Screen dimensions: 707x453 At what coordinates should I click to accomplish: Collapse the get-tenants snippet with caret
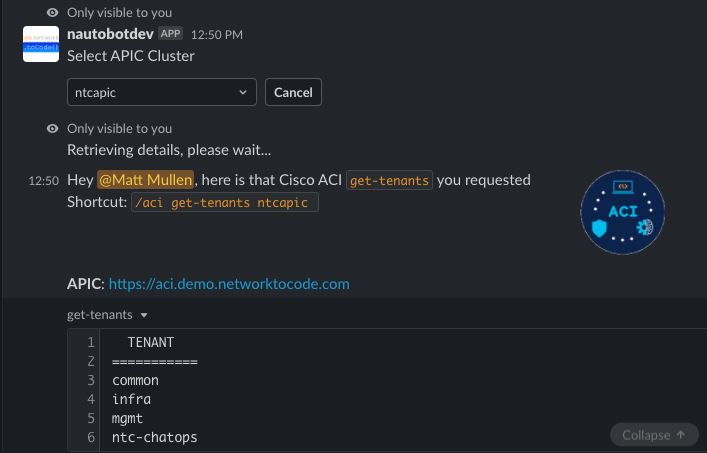144,315
